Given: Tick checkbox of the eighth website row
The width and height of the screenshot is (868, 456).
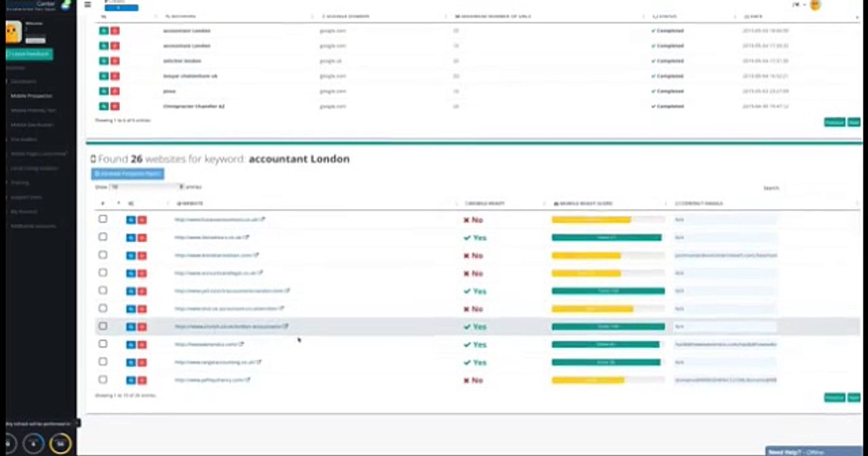Looking at the screenshot, I should point(103,344).
